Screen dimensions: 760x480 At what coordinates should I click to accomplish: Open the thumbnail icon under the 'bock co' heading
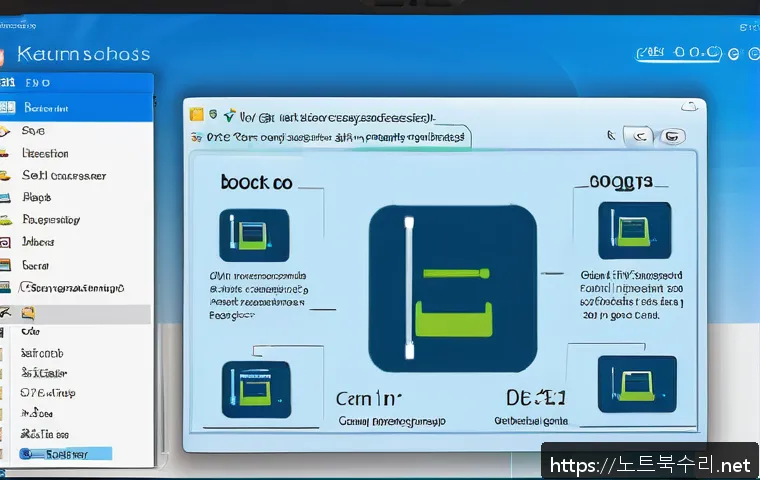[x=254, y=235]
